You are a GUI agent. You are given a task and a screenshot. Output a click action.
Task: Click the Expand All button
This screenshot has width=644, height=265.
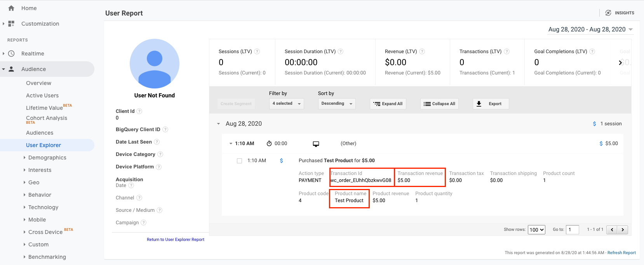click(388, 104)
